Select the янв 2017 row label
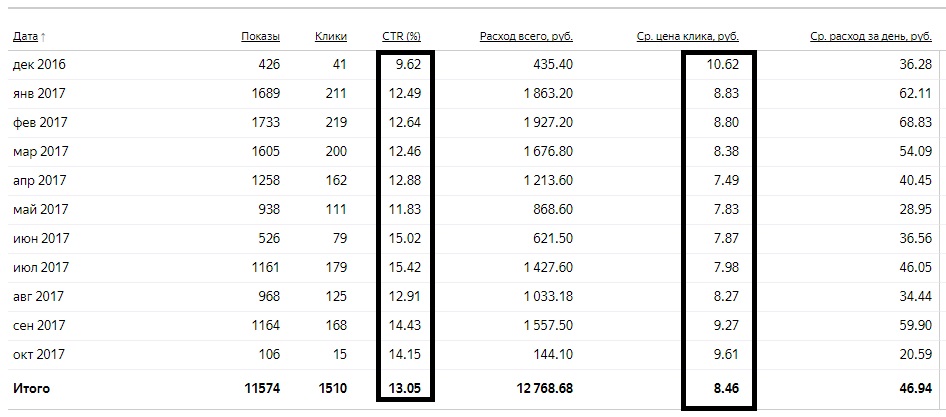Viewport: 946px width, 417px height. (39, 93)
